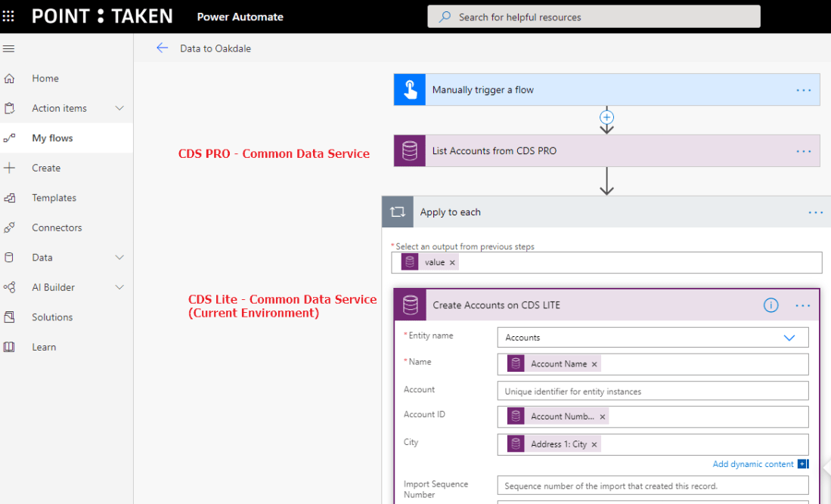Viewport: 831px width, 504px height.
Task: Click the Add dynamic content link
Action: point(753,464)
